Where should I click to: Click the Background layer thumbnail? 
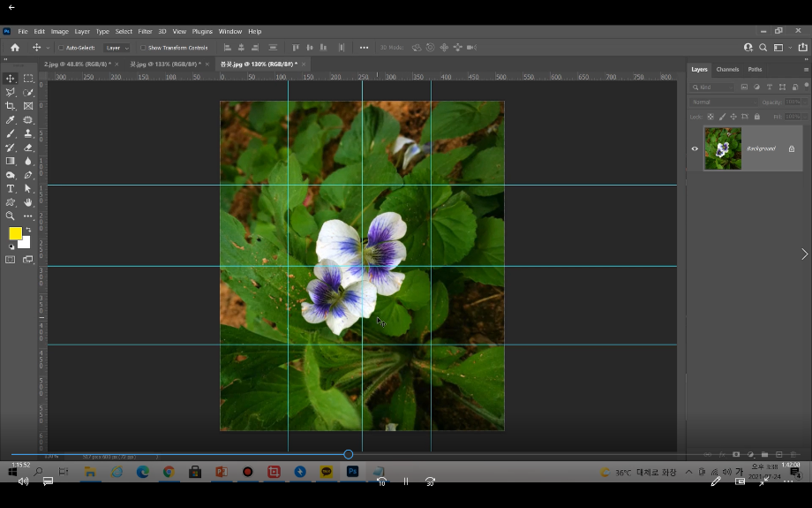tap(723, 148)
